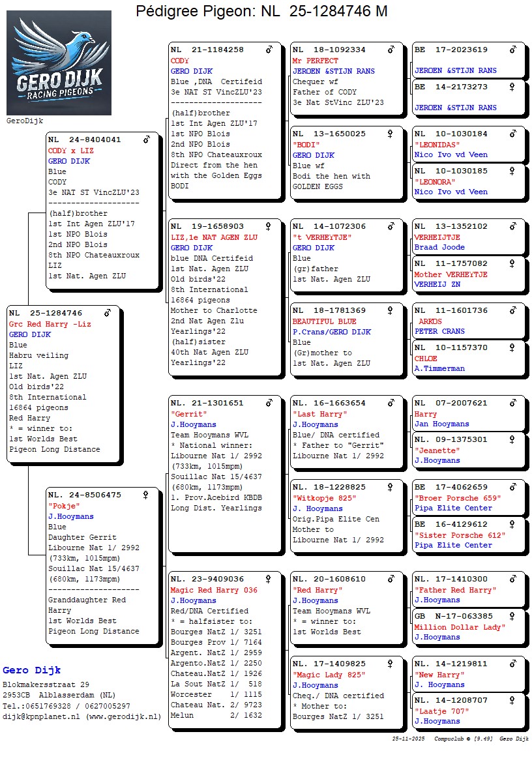Image resolution: width=532 pixels, height=764 pixels.
Task: Click the blue Gero Dijk address heading
Action: tap(32, 670)
